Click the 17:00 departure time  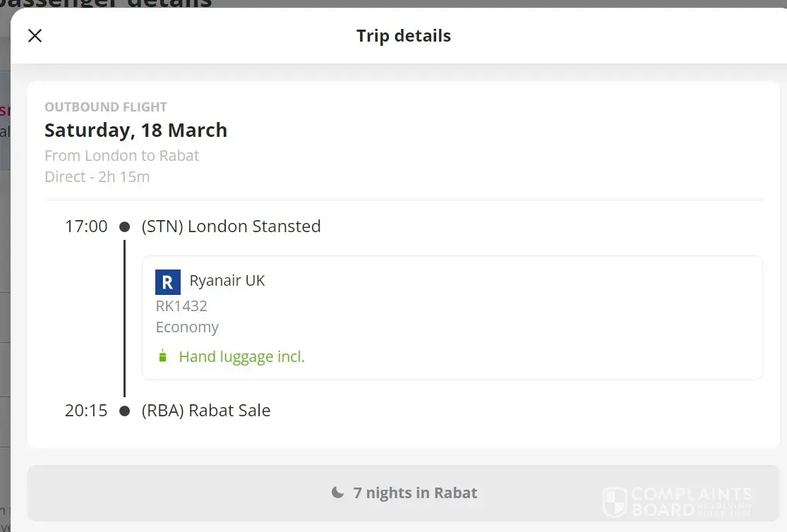pyautogui.click(x=86, y=226)
